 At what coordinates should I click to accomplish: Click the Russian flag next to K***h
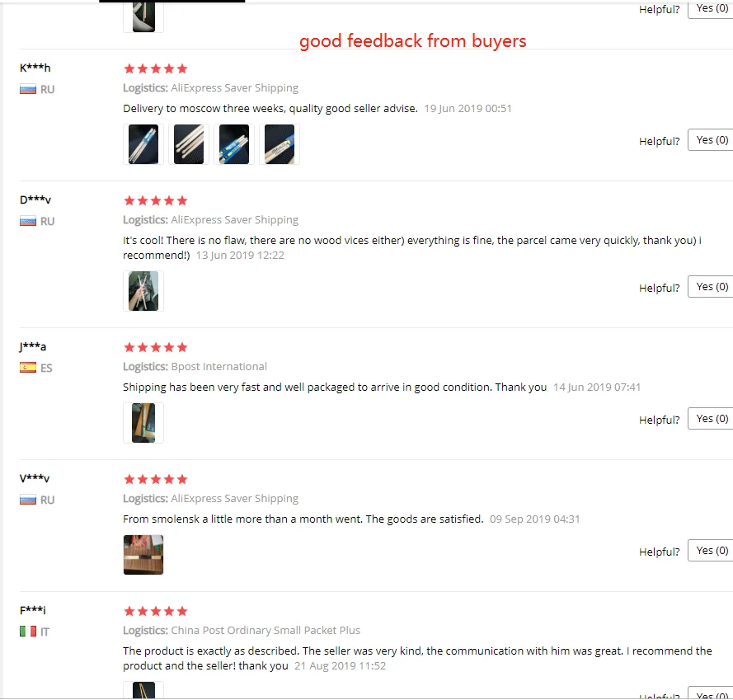28,89
